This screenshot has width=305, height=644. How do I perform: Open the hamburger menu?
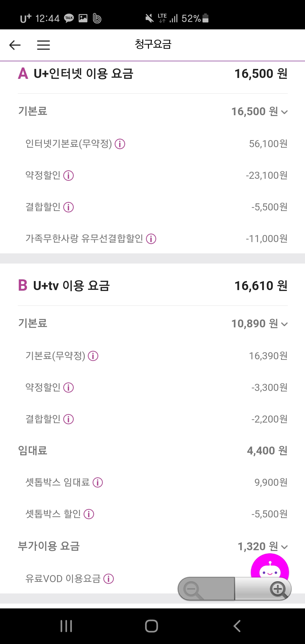[x=43, y=45]
